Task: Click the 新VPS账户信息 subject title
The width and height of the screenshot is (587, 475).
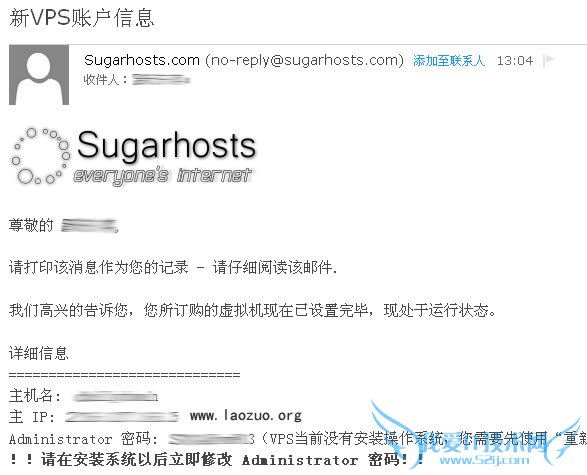Action: (82, 18)
